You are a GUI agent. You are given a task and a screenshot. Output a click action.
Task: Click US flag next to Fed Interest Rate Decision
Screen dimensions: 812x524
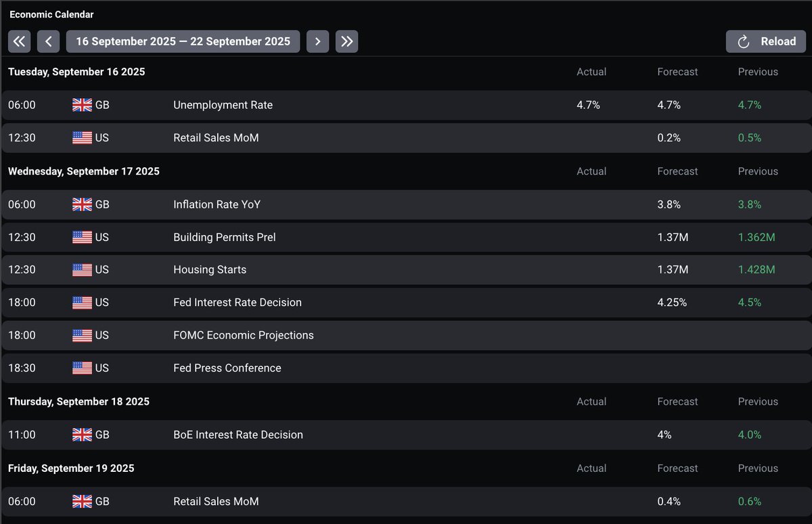tap(82, 303)
